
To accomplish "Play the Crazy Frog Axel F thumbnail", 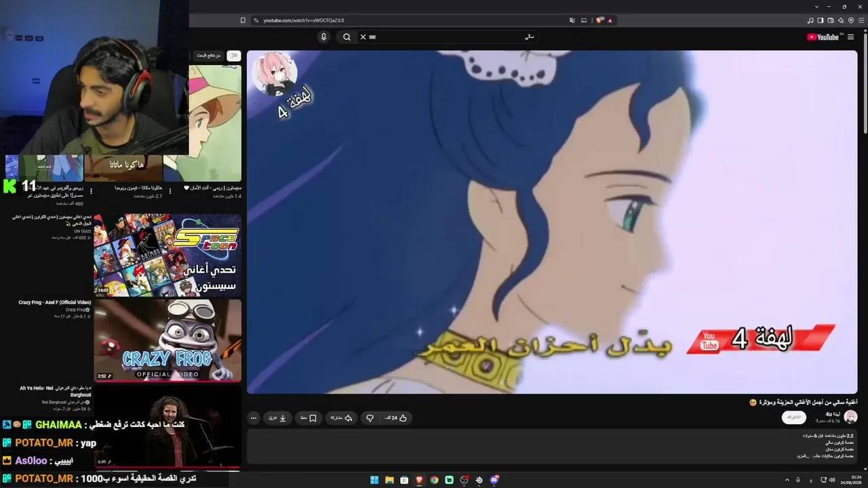I will (167, 340).
